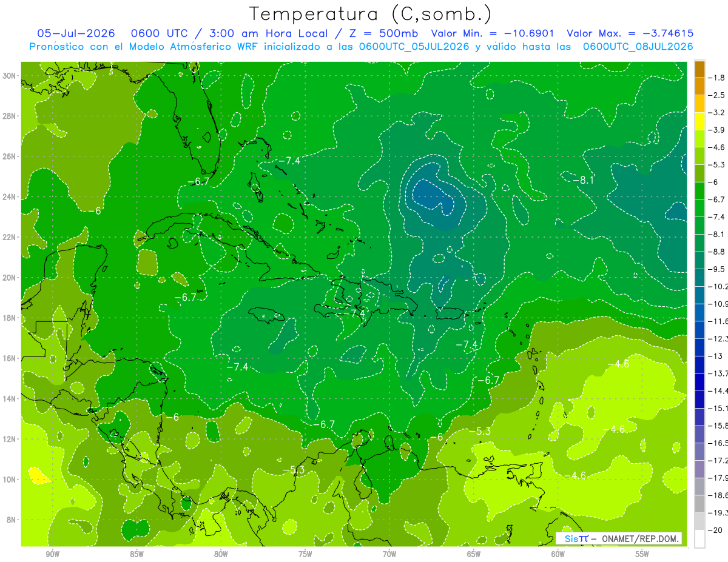Click the "55W" longitude label
Image resolution: width=728 pixels, height=562 pixels.
(642, 555)
